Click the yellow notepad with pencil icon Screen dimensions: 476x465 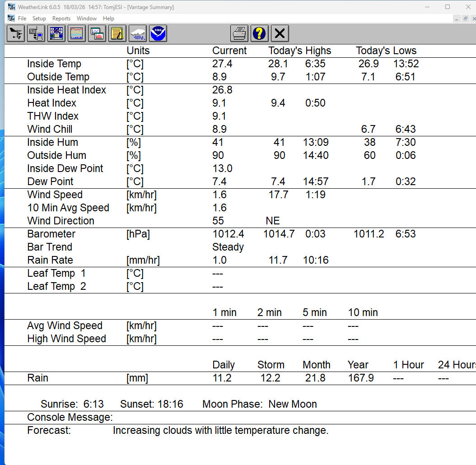pyautogui.click(x=117, y=33)
